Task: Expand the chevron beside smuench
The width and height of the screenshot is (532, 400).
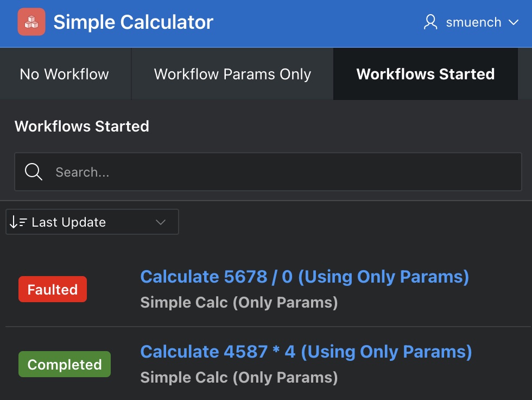Action: pos(514,22)
